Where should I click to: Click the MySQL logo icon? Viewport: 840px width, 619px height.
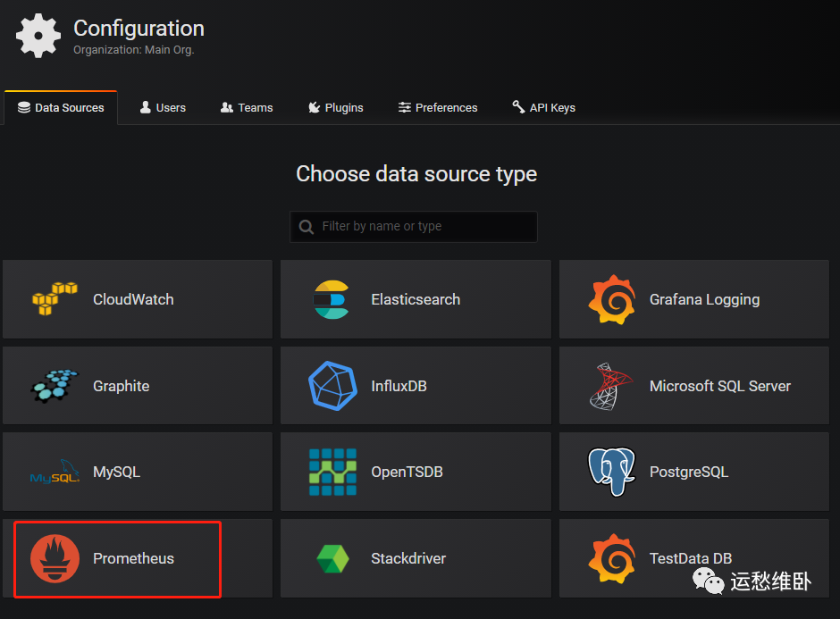[x=55, y=472]
